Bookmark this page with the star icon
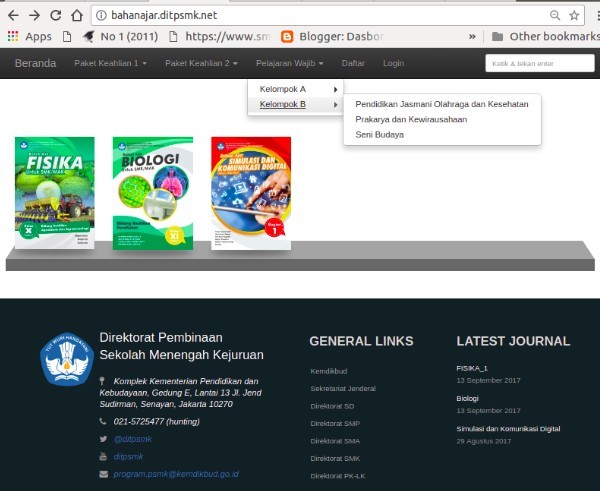The image size is (600, 491). [574, 15]
